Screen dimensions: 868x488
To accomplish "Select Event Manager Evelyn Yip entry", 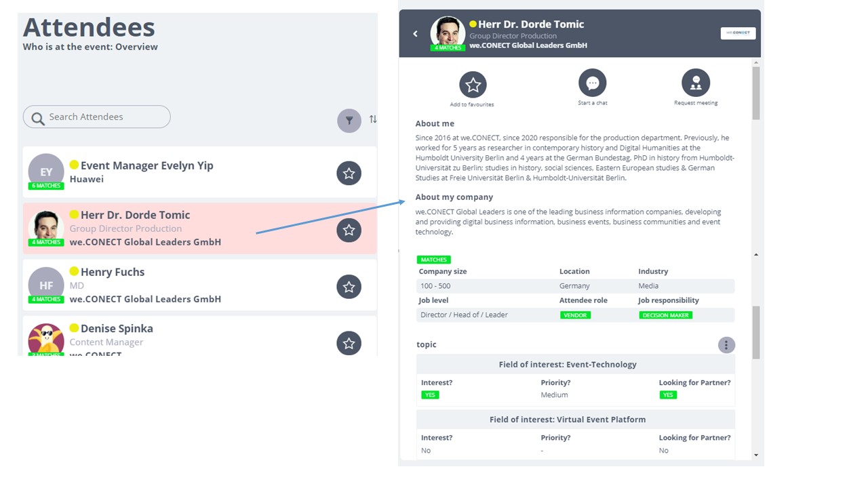I will pyautogui.click(x=199, y=172).
